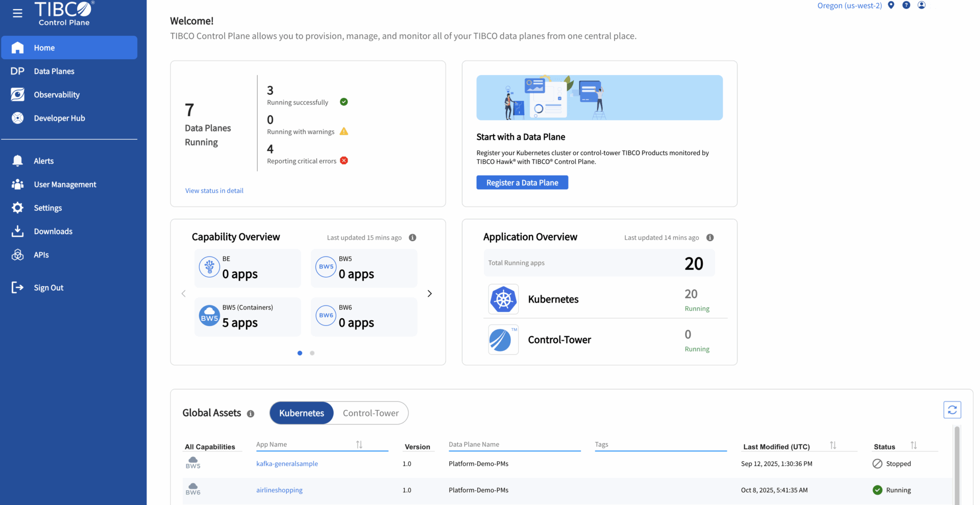Open User Management
The image size is (980, 505).
tap(65, 184)
